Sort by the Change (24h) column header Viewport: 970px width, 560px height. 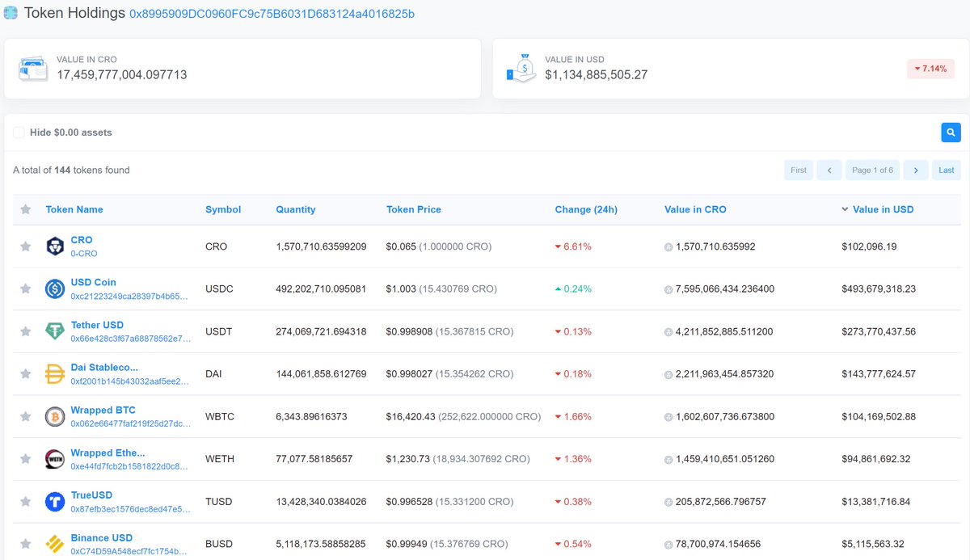585,209
